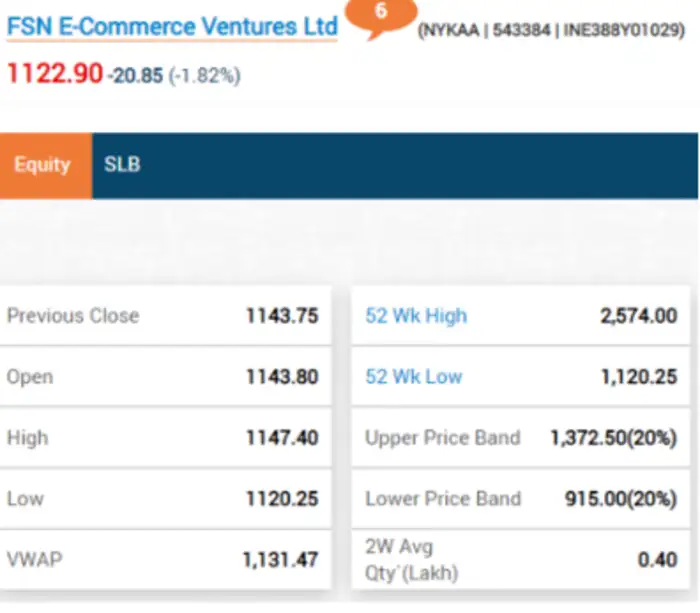Select the Previous Close value 1143.75
This screenshot has width=700, height=613.
point(282,316)
